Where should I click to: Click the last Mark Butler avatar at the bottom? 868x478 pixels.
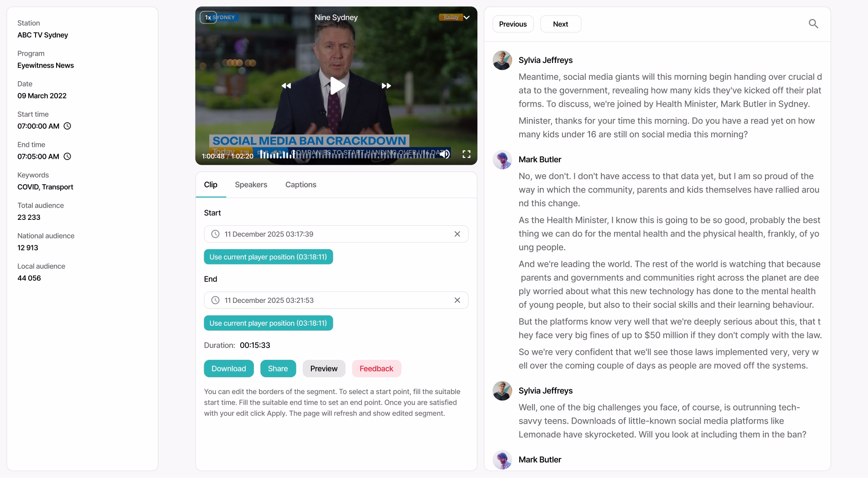pos(502,460)
